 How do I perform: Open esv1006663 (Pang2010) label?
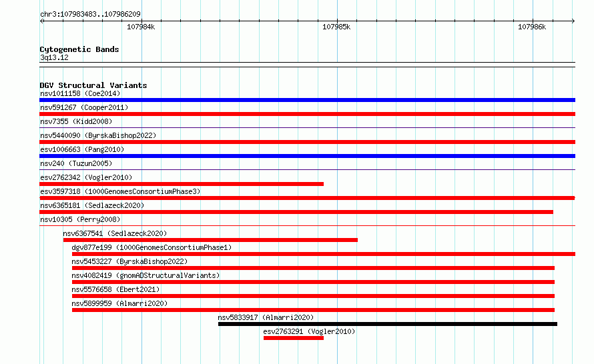pyautogui.click(x=82, y=149)
